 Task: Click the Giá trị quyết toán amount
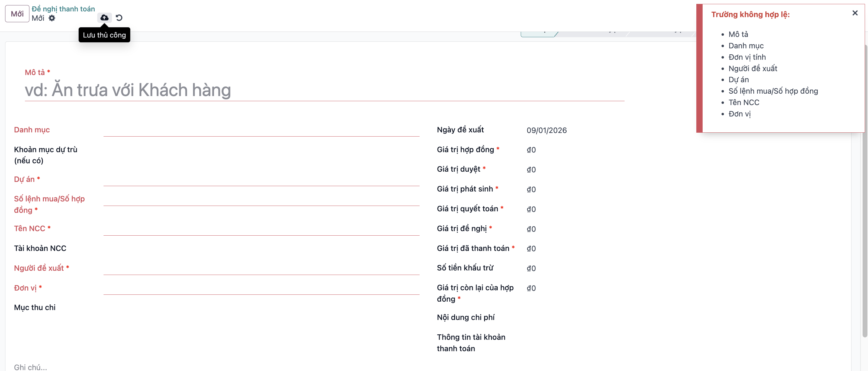pos(531,209)
